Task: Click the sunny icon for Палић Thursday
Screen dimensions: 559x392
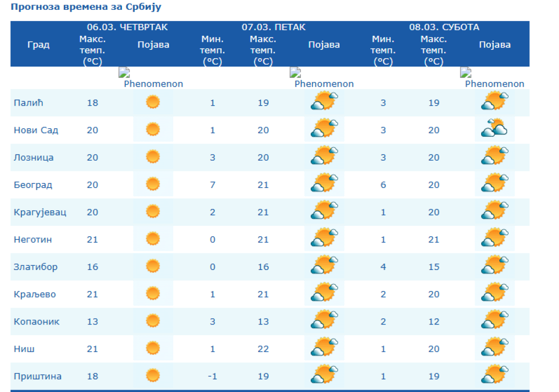Action: (x=153, y=102)
